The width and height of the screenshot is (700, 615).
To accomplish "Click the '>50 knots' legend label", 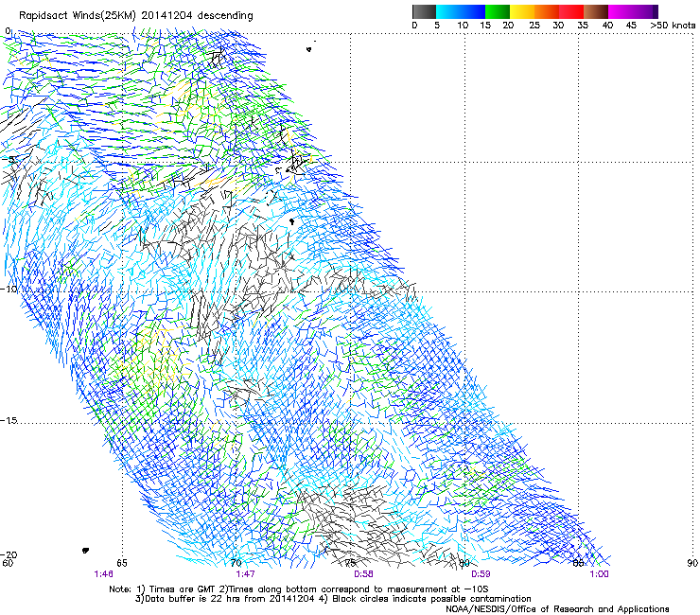I will click(673, 26).
